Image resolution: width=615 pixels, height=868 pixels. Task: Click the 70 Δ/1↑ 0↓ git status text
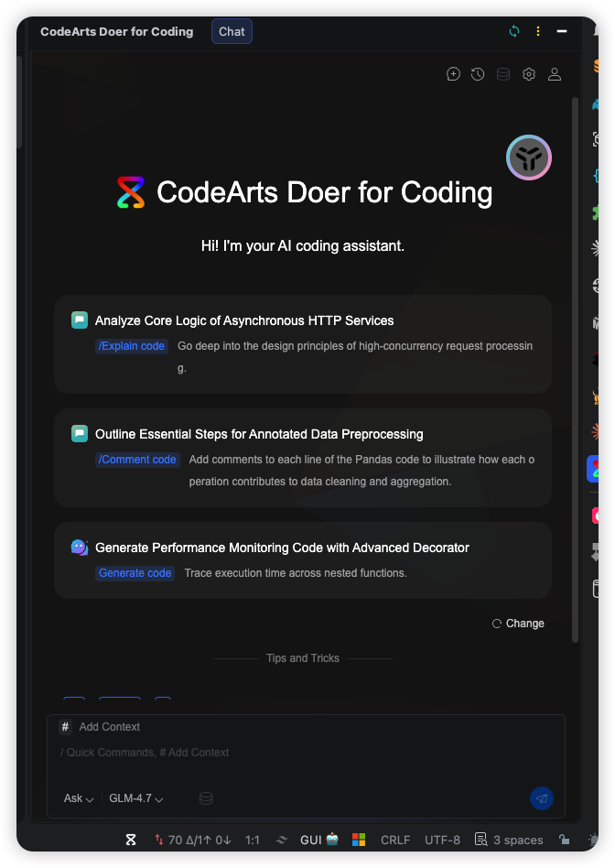pyautogui.click(x=200, y=841)
